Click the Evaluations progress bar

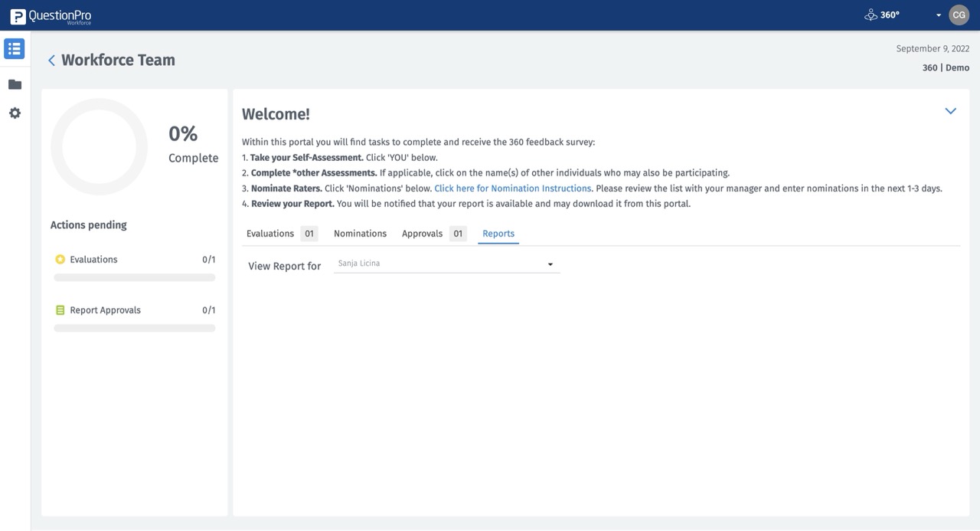[x=134, y=277]
